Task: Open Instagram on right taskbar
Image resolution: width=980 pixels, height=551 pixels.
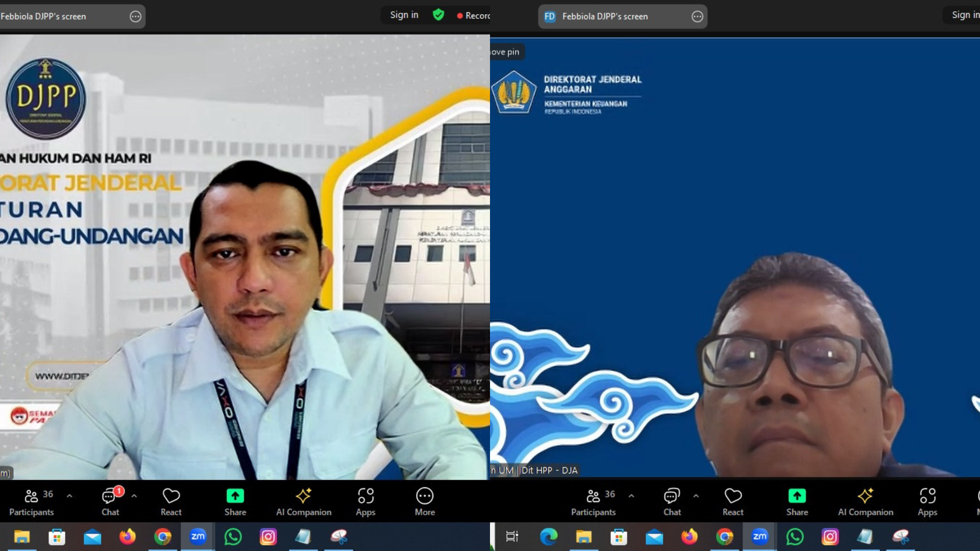Action: [x=830, y=537]
